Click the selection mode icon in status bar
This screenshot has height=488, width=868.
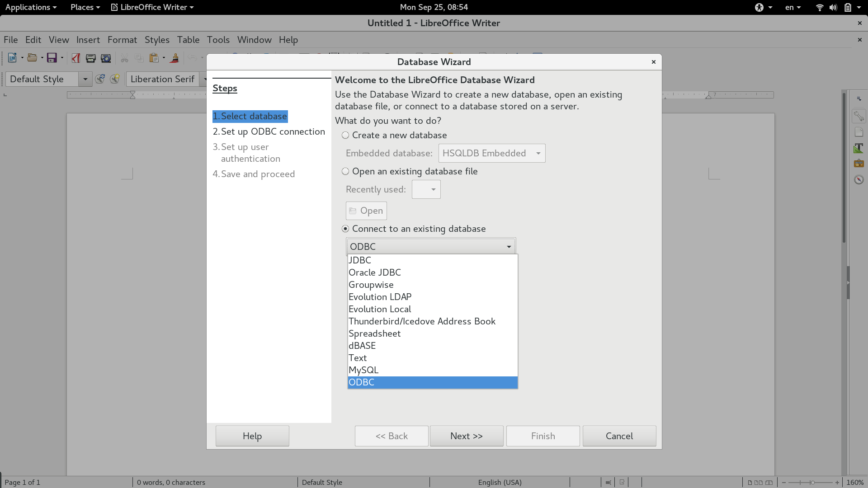click(x=609, y=483)
